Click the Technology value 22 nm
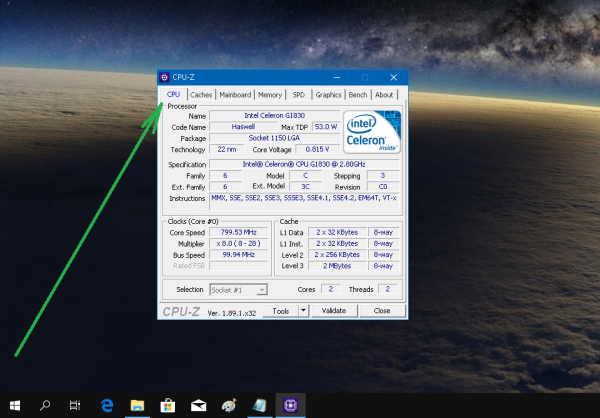Image resolution: width=600 pixels, height=418 pixels. click(x=227, y=149)
